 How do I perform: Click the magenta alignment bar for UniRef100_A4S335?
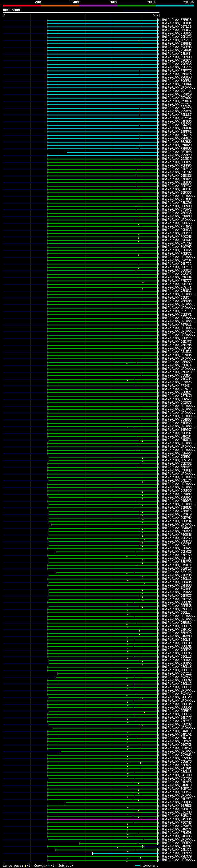(x=103, y=819)
